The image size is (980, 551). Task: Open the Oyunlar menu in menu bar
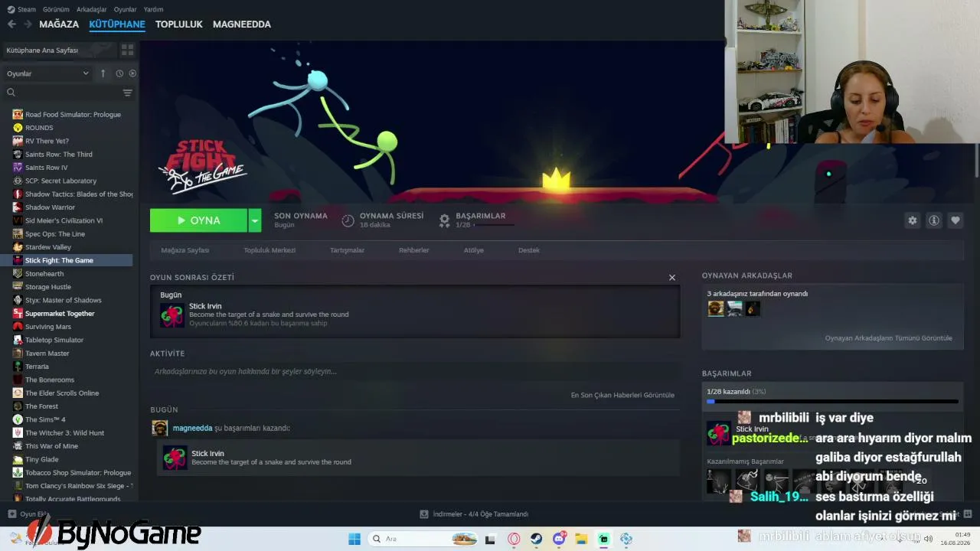click(x=125, y=9)
